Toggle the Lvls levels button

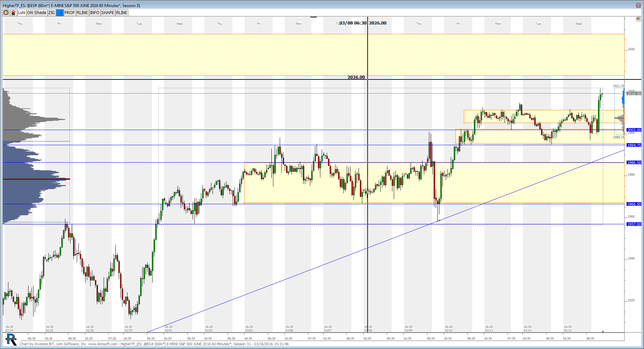pos(22,13)
